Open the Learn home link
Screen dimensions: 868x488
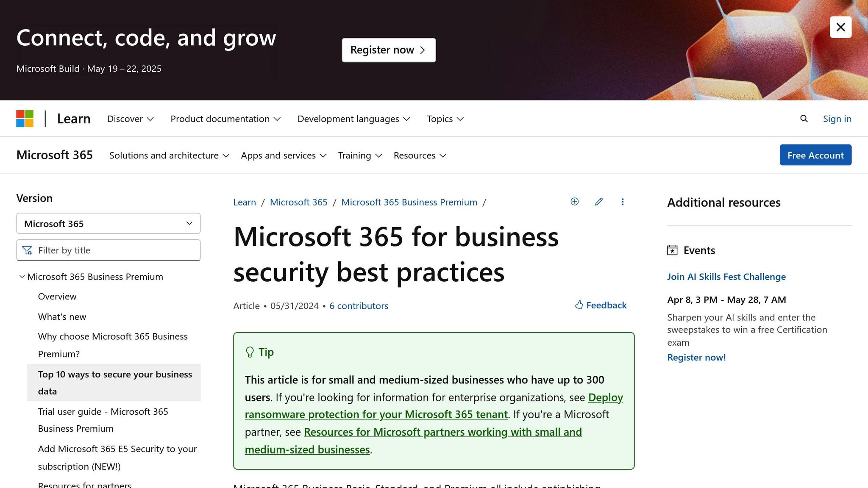click(74, 119)
